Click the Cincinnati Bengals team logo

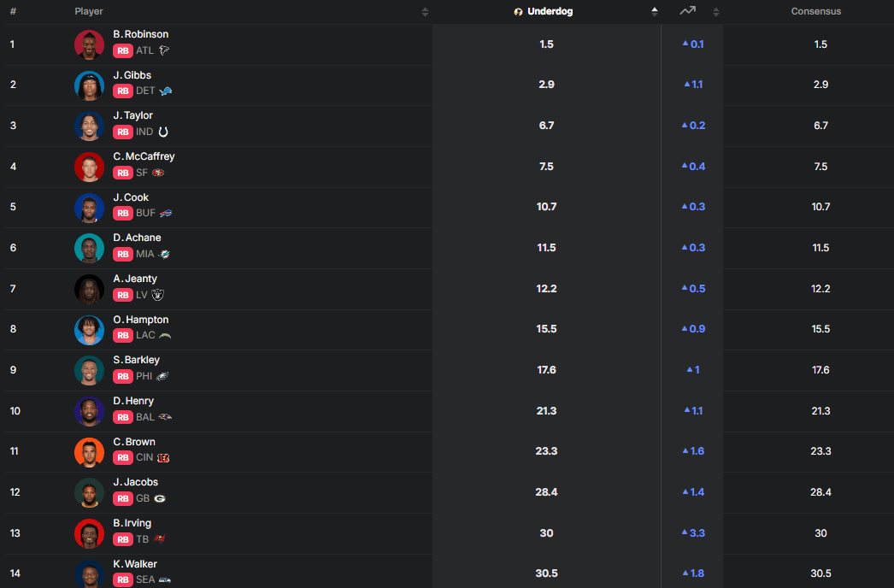(x=163, y=458)
